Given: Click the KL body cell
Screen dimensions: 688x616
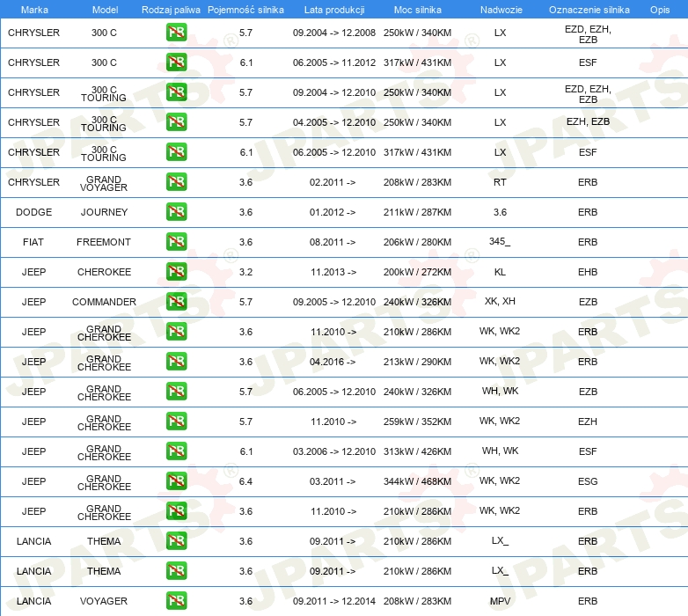Looking at the screenshot, I should [500, 272].
